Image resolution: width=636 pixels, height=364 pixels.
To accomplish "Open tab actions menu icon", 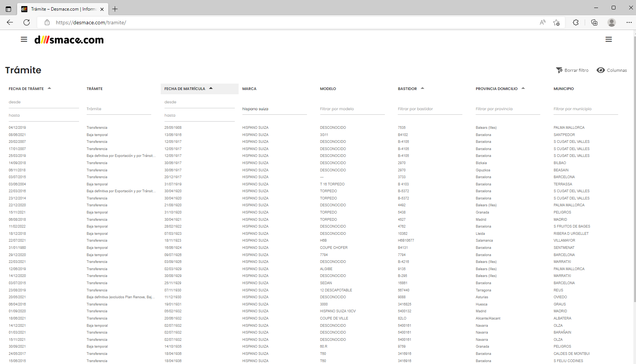I will pyautogui.click(x=8, y=9).
